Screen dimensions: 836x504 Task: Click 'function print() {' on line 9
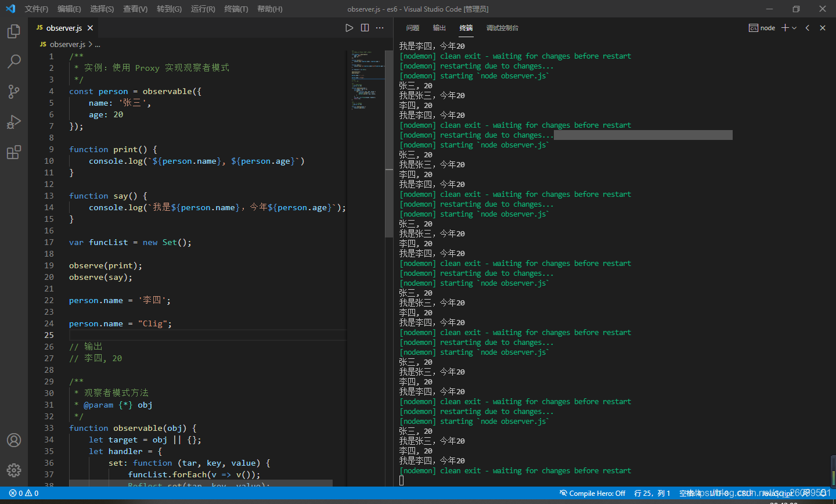(x=113, y=149)
